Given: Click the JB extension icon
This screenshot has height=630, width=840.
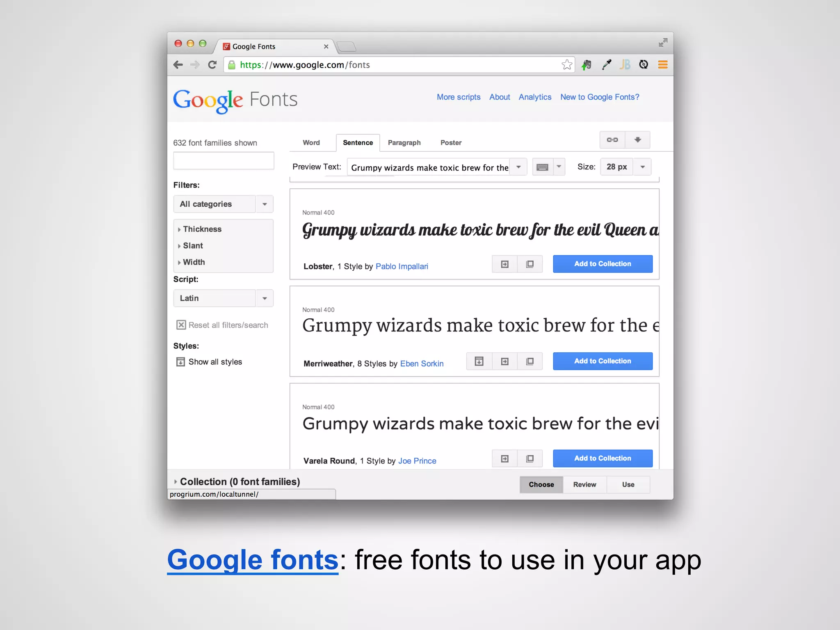Looking at the screenshot, I should (x=625, y=64).
